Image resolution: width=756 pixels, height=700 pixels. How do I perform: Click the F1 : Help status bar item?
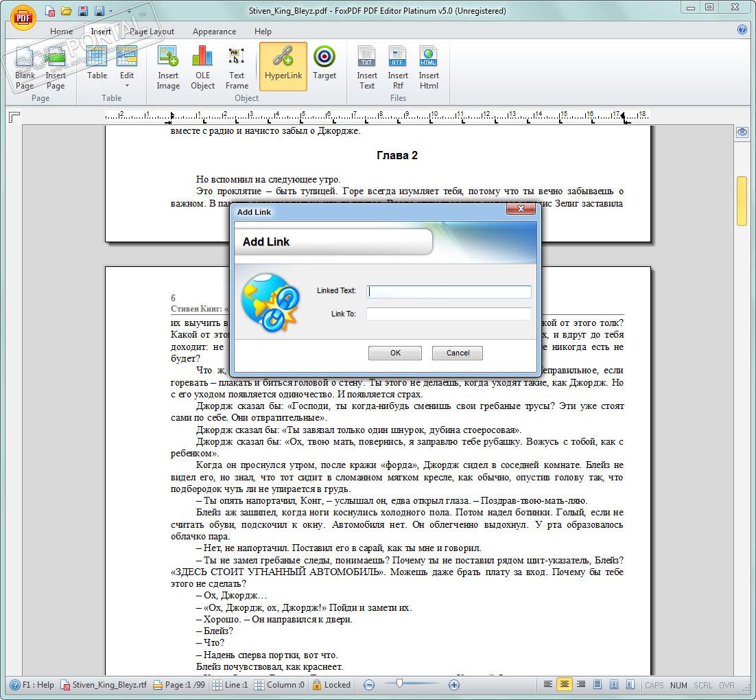tap(32, 685)
